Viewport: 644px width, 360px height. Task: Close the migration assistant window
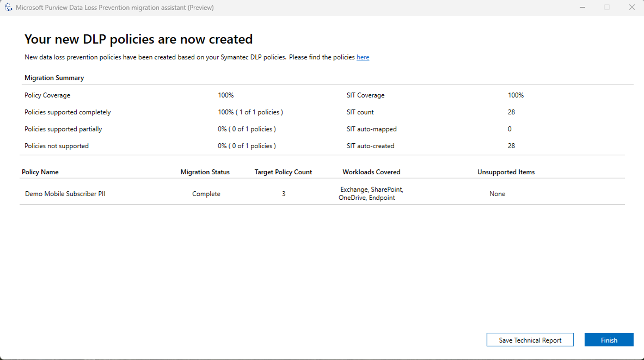tap(632, 7)
